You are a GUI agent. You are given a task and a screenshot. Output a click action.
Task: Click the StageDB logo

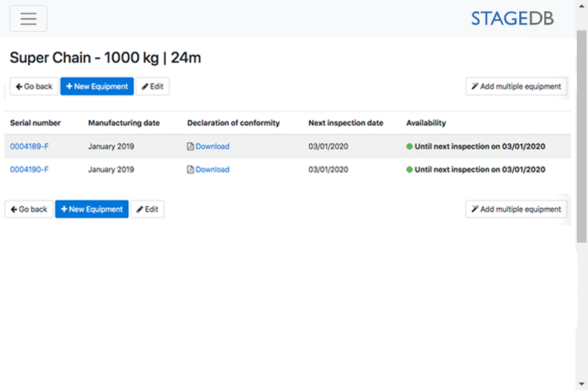(522, 19)
